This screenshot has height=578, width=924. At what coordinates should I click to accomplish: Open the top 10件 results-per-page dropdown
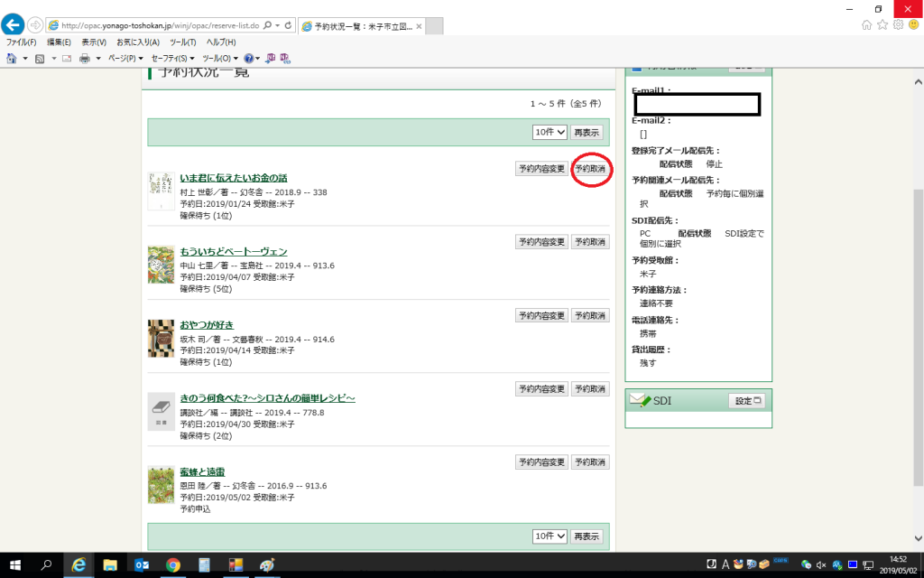click(x=550, y=132)
